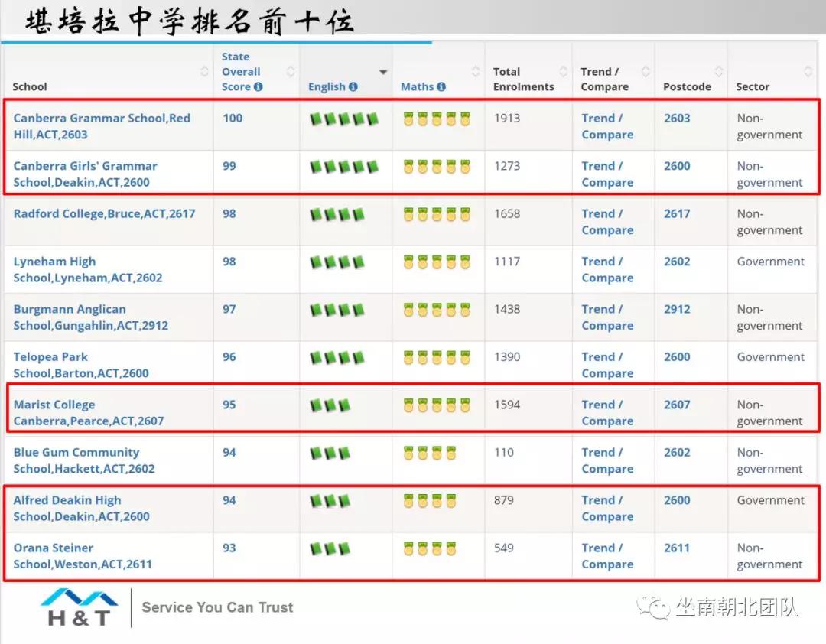
Task: Sort by Maths column arrows
Action: 476,72
